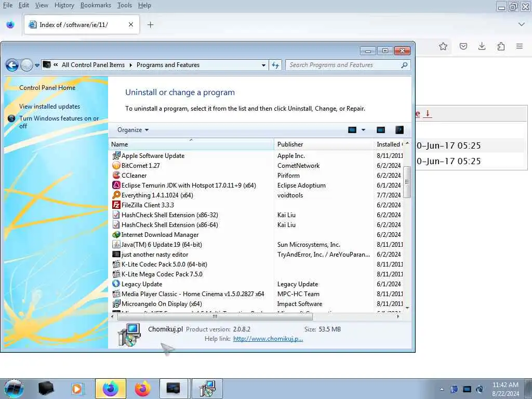The image size is (532, 399).
Task: Select Eclipse Temurin JDK icon
Action: [116, 185]
